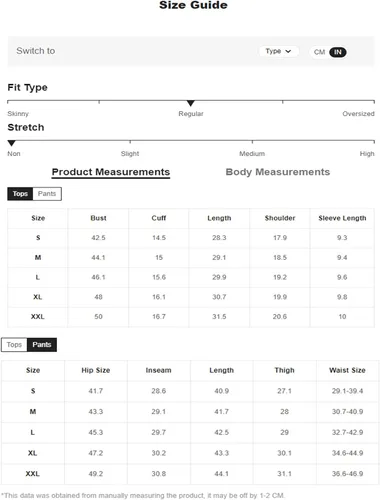380x500 pixels.
Task: Click Tops in the lower table selector
Action: click(x=14, y=345)
